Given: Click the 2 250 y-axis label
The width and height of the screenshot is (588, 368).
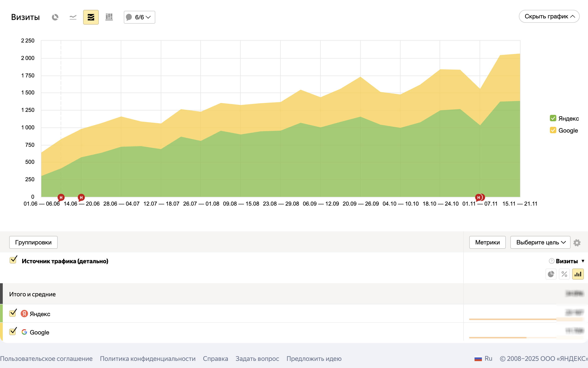Looking at the screenshot, I should tap(28, 41).
